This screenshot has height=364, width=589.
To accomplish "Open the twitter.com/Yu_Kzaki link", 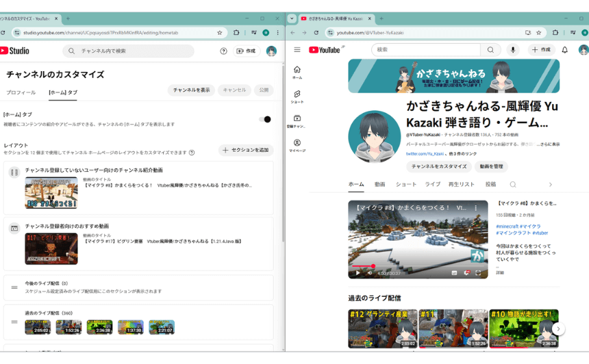I will pos(425,154).
